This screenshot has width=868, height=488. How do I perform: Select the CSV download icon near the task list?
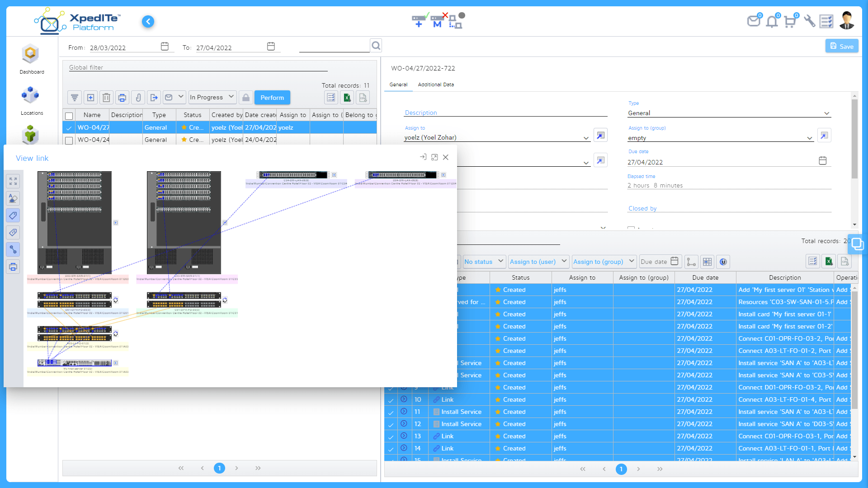[x=845, y=261]
